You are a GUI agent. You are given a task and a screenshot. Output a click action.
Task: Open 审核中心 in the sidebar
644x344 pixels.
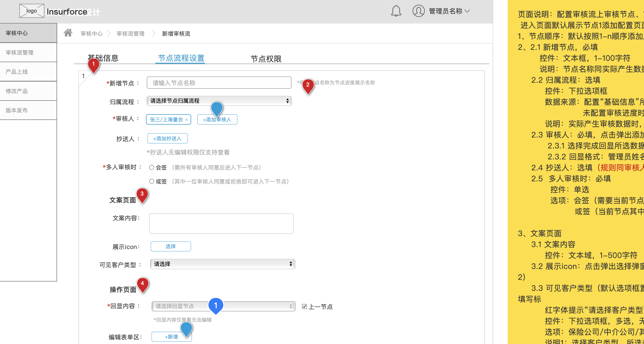(28, 33)
